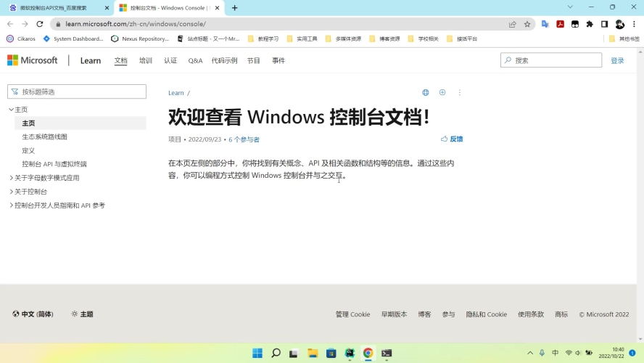Open a new browser tab
Viewport: 644px width, 363px height.
point(234,8)
